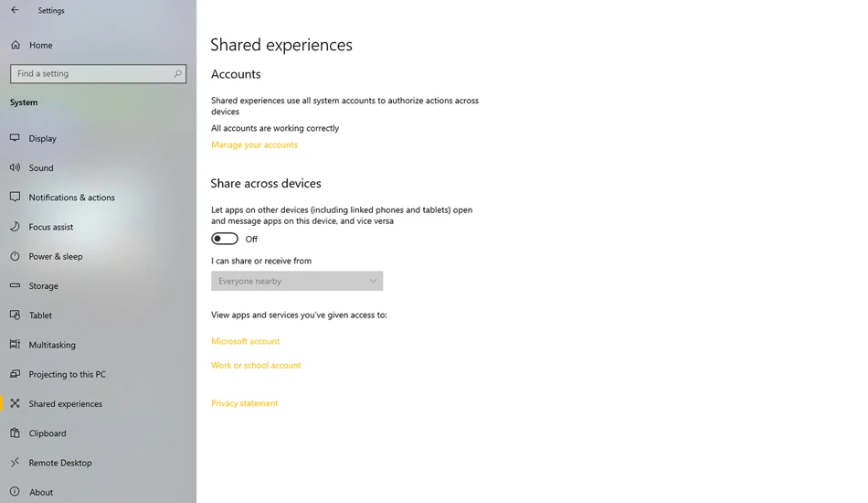Go to Home settings page
This screenshot has width=868, height=503.
pos(41,46)
